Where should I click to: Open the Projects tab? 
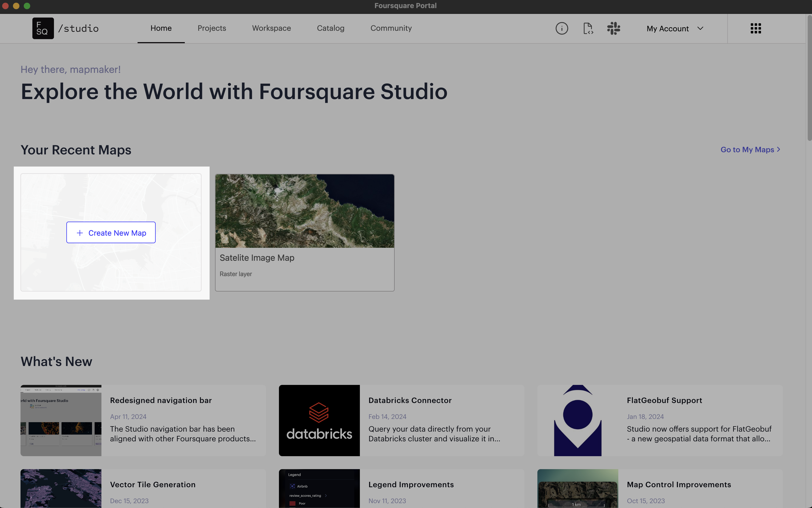click(x=212, y=28)
